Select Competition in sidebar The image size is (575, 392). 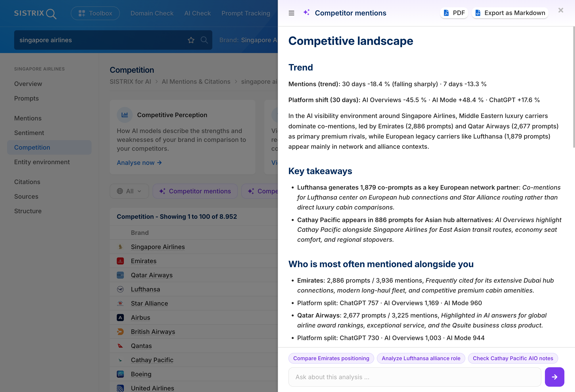coord(49,147)
